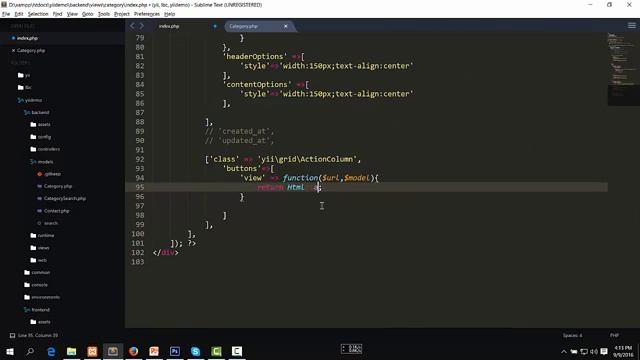Change indentation via Spaces: 4
Image resolution: width=640 pixels, height=360 pixels.
coord(572,336)
